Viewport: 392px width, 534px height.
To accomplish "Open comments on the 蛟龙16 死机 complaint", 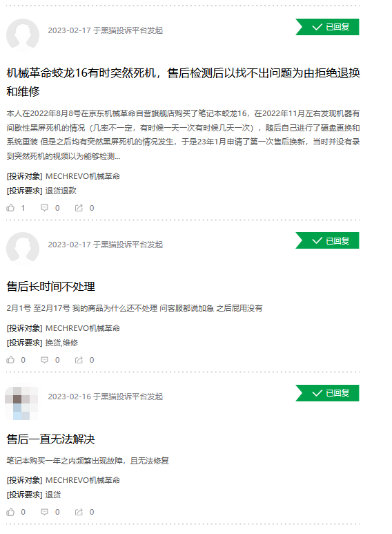I will coord(45,208).
